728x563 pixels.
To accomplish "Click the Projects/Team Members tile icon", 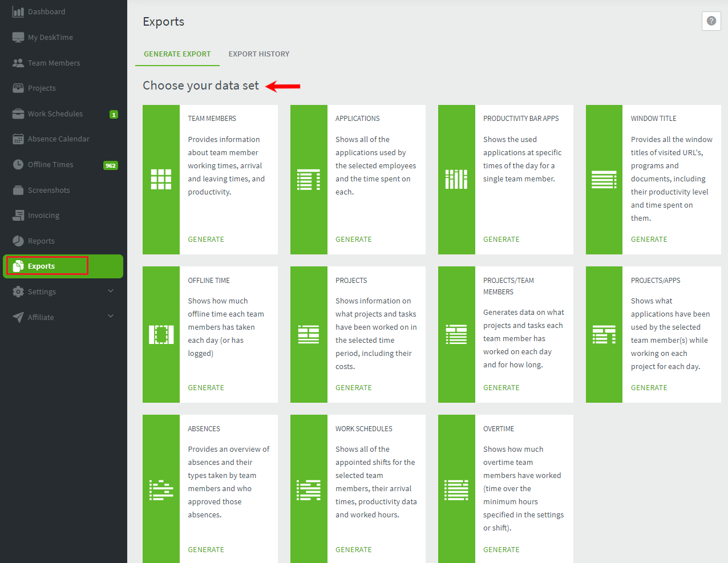I will coord(456,335).
